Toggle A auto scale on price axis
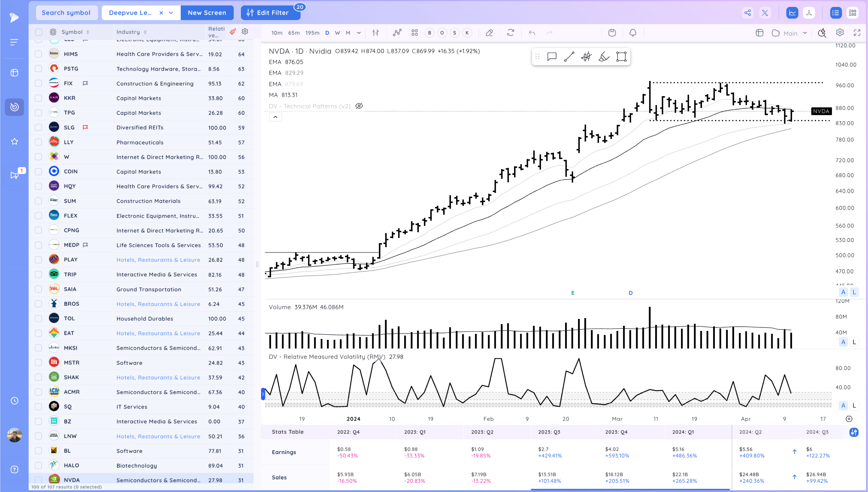Screen dimensions: 868x492 [843, 292]
